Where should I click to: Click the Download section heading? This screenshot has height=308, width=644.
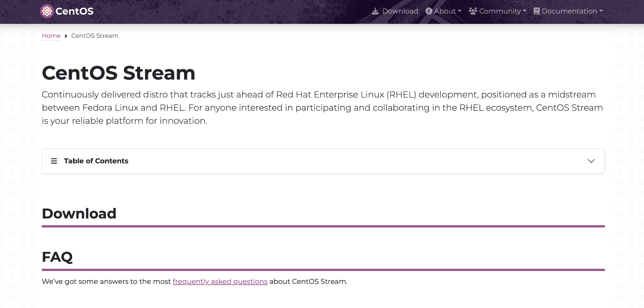[79, 214]
